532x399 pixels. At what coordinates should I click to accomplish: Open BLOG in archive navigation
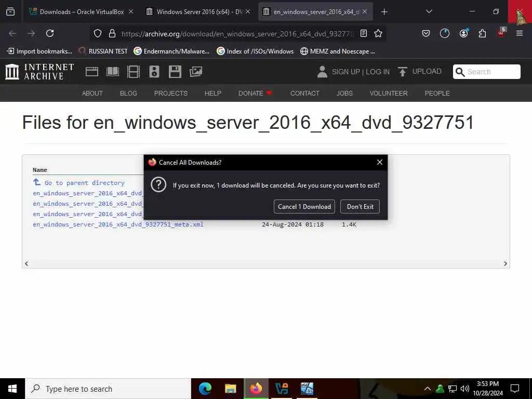[128, 94]
